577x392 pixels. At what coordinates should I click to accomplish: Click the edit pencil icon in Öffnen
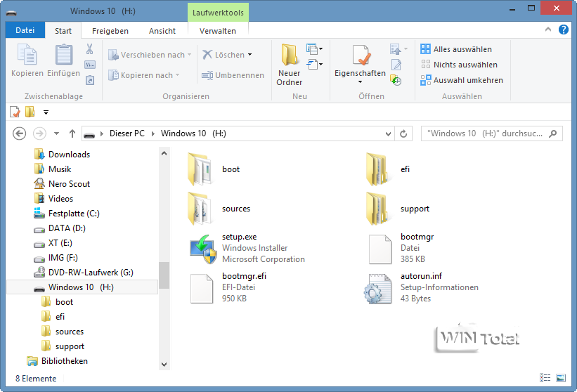pos(396,65)
